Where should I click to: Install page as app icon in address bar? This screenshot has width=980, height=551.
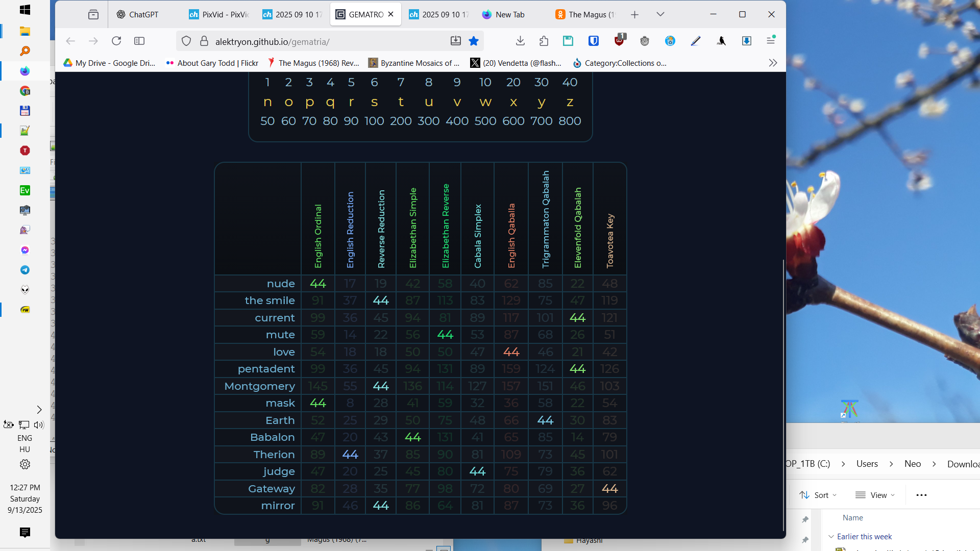point(456,41)
